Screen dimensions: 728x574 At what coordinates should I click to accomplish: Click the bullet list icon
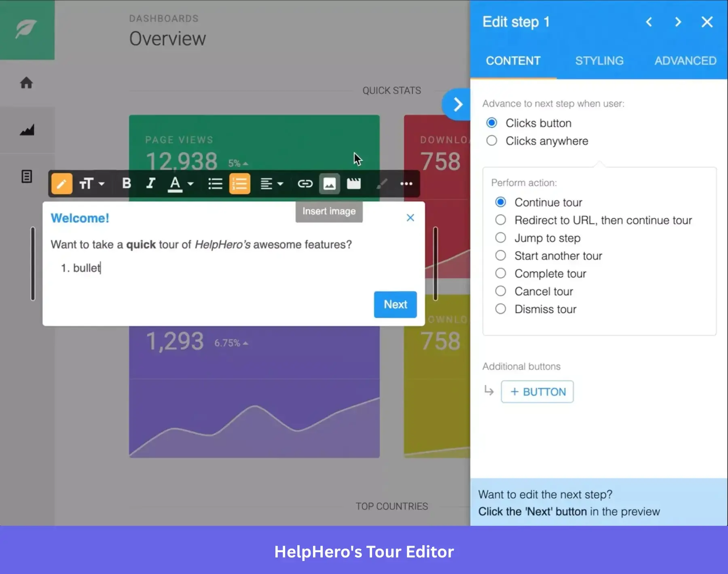(x=215, y=184)
